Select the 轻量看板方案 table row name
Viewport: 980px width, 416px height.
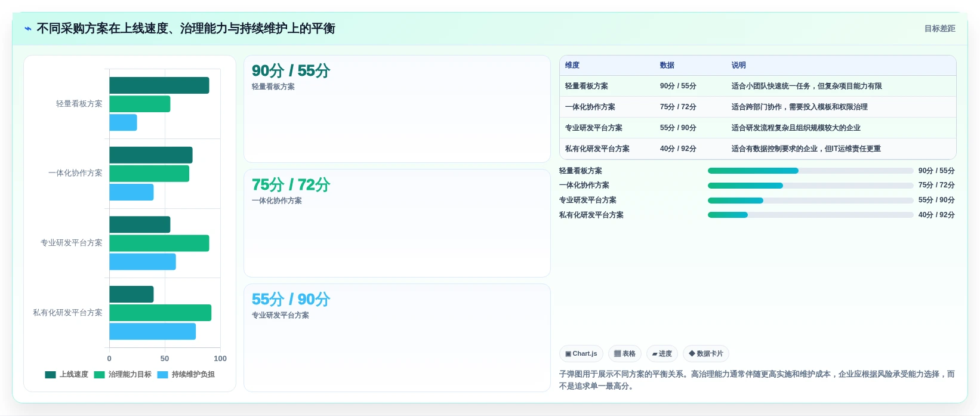tap(587, 86)
